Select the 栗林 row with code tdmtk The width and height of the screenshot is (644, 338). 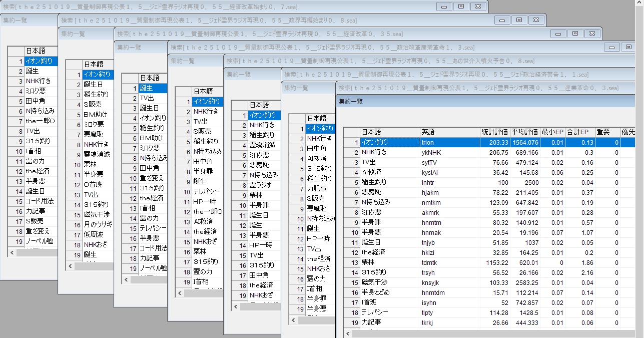(x=389, y=262)
